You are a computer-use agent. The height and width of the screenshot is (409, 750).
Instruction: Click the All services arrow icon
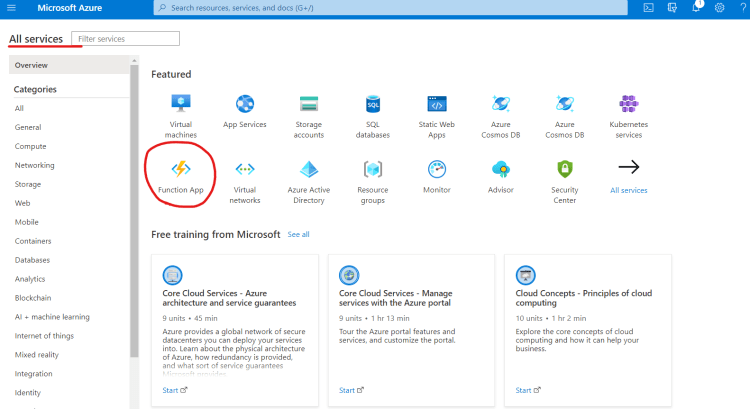point(629,167)
